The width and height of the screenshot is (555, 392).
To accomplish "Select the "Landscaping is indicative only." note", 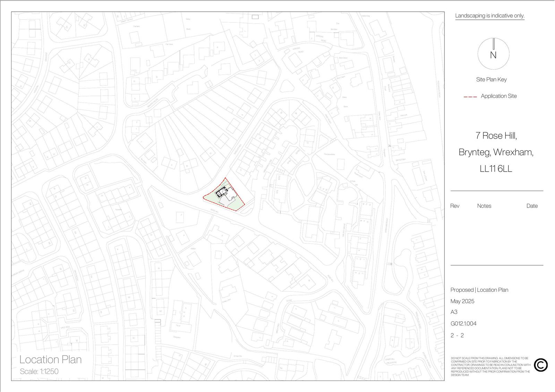I will click(x=489, y=16).
